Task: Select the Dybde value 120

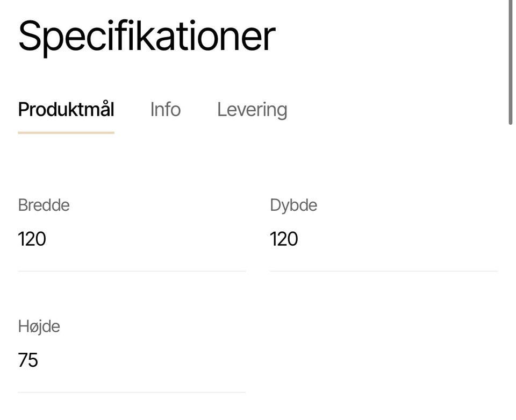Action: (x=284, y=239)
